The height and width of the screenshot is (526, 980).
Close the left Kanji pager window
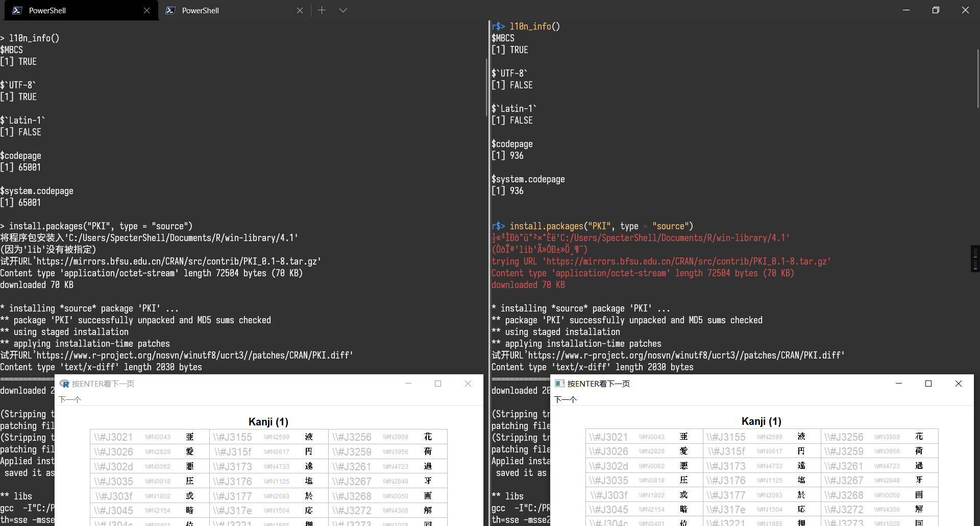click(x=468, y=384)
